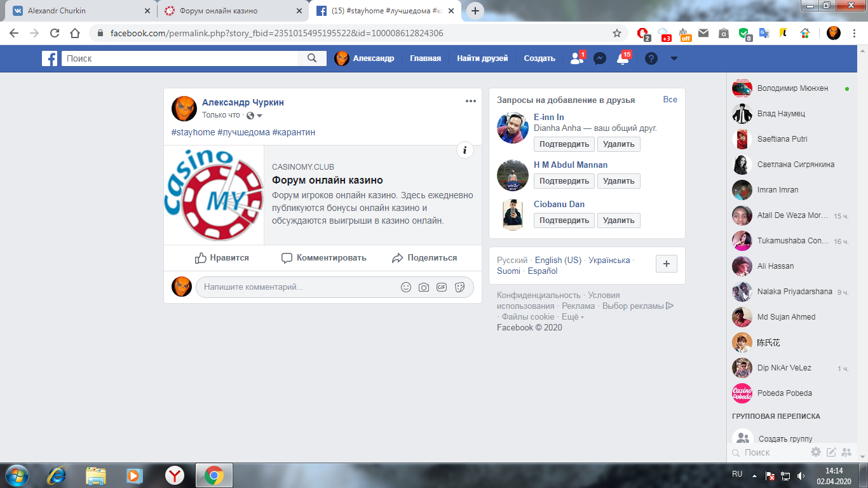The image size is (868, 488).
Task: Go to Главная in header
Action: (x=425, y=58)
